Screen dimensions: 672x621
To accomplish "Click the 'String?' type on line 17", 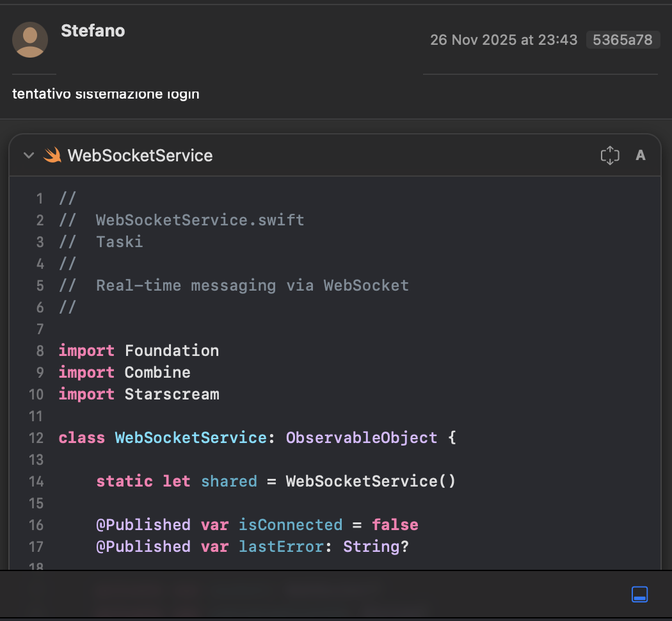I will pyautogui.click(x=376, y=547).
